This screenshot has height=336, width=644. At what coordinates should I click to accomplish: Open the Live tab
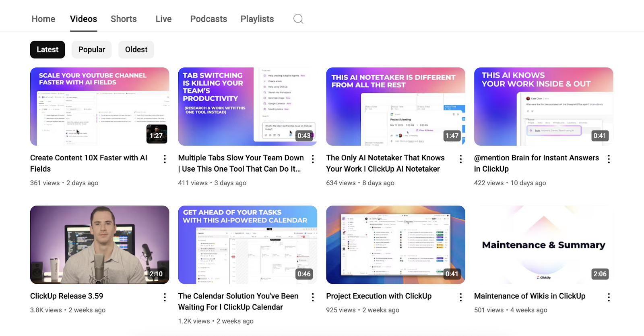[163, 19]
